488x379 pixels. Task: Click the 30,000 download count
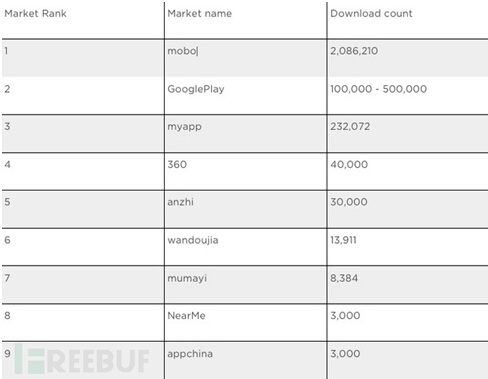click(x=349, y=202)
